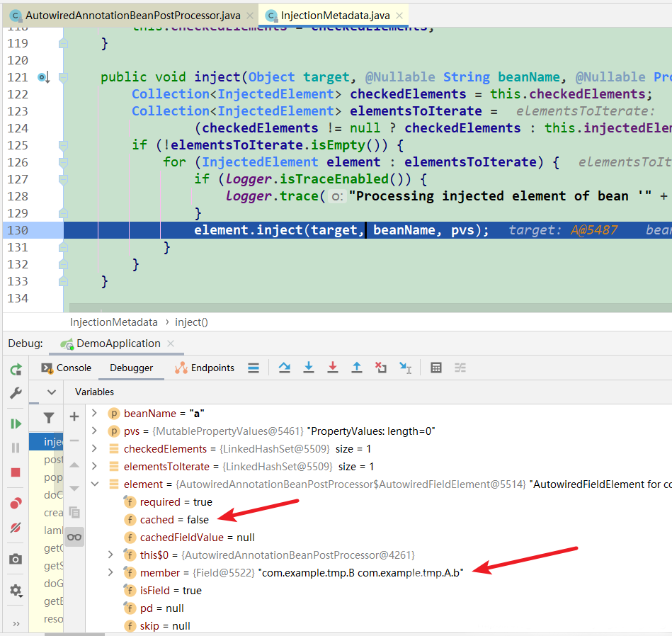Add a new watch with plus button
This screenshot has height=636, width=672.
pyautogui.click(x=74, y=416)
